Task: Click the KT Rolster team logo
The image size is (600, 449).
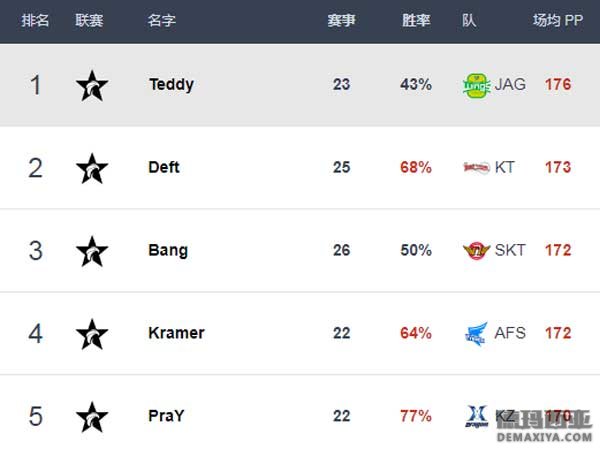Action: tap(476, 168)
